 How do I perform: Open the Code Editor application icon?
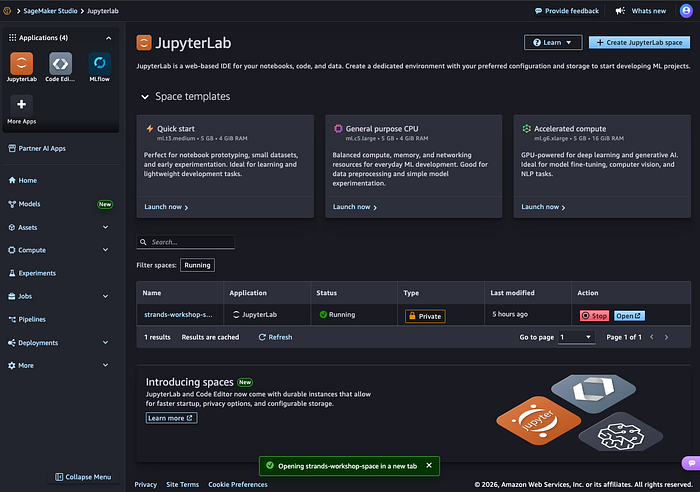point(60,63)
